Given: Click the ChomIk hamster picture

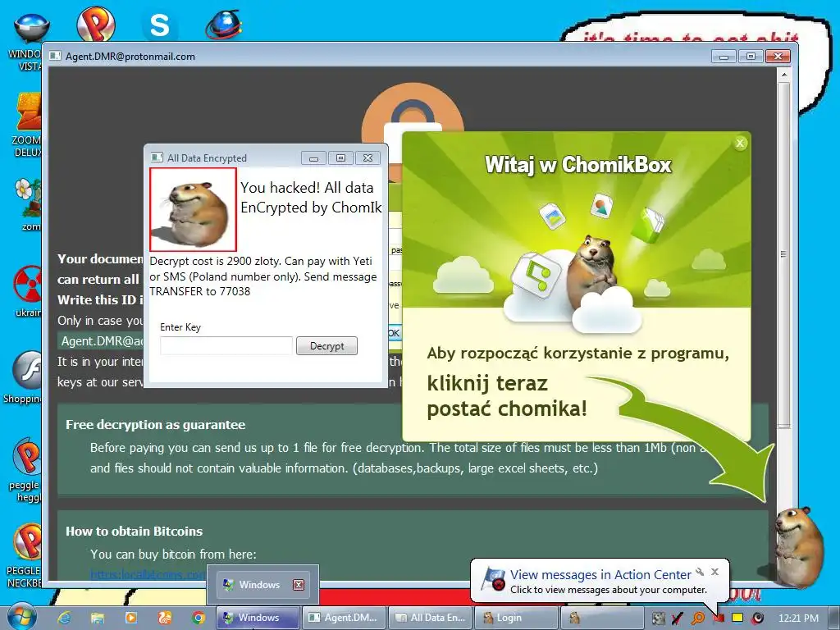Looking at the screenshot, I should pyautogui.click(x=193, y=209).
